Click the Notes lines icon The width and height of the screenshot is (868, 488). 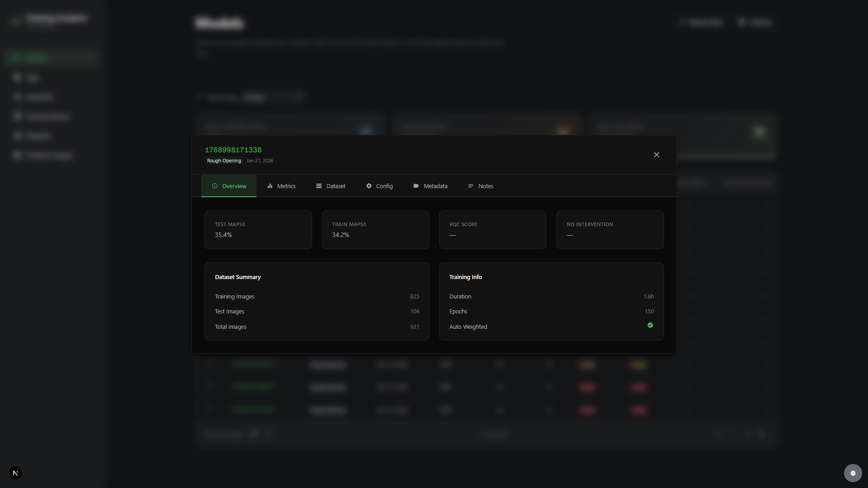pyautogui.click(x=471, y=186)
